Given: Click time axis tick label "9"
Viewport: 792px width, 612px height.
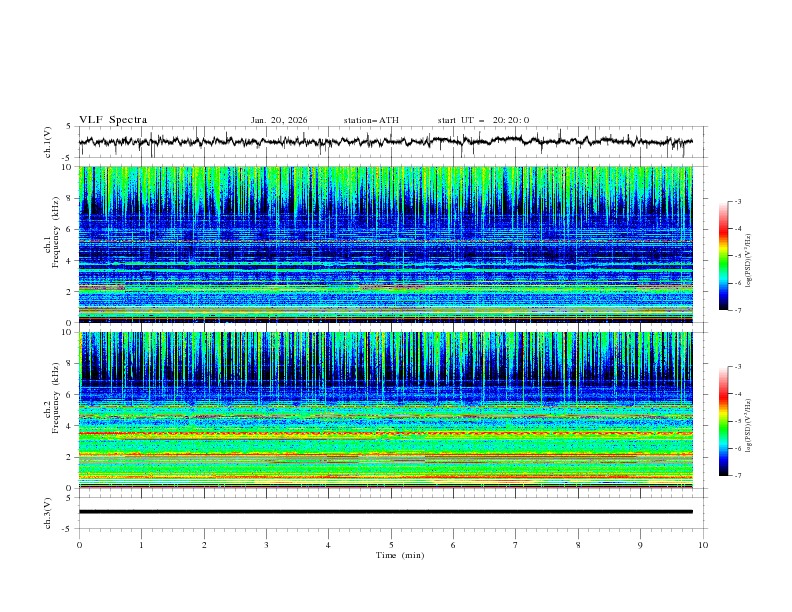Looking at the screenshot, I should [640, 545].
